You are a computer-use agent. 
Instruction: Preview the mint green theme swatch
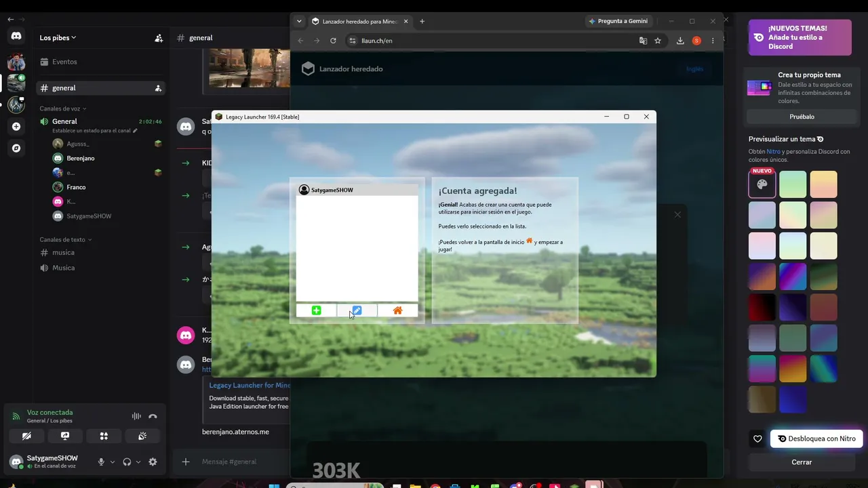[x=793, y=184]
